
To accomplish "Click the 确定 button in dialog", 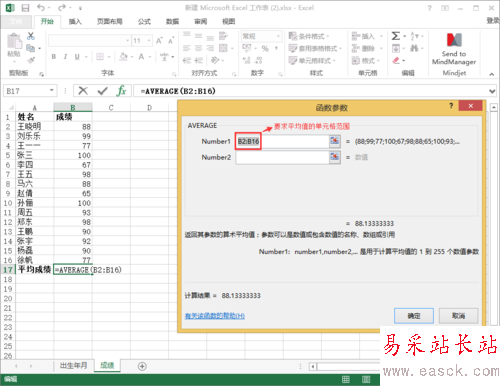I will coord(414,315).
